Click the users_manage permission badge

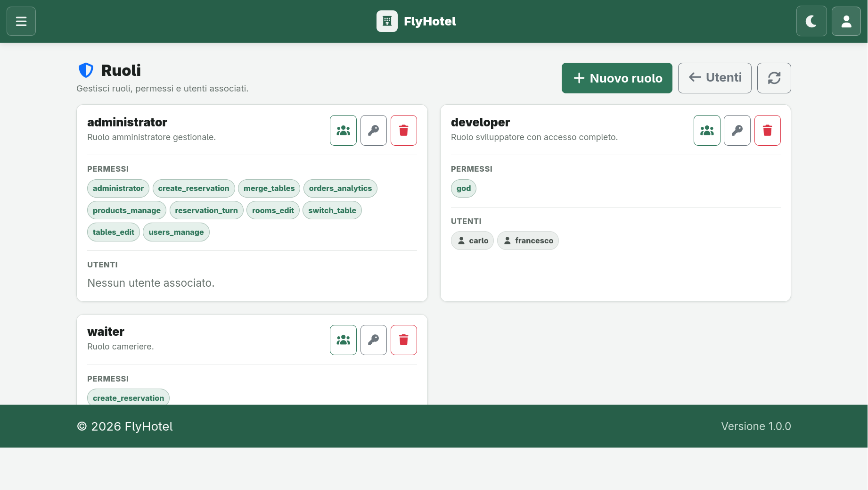[x=176, y=232]
